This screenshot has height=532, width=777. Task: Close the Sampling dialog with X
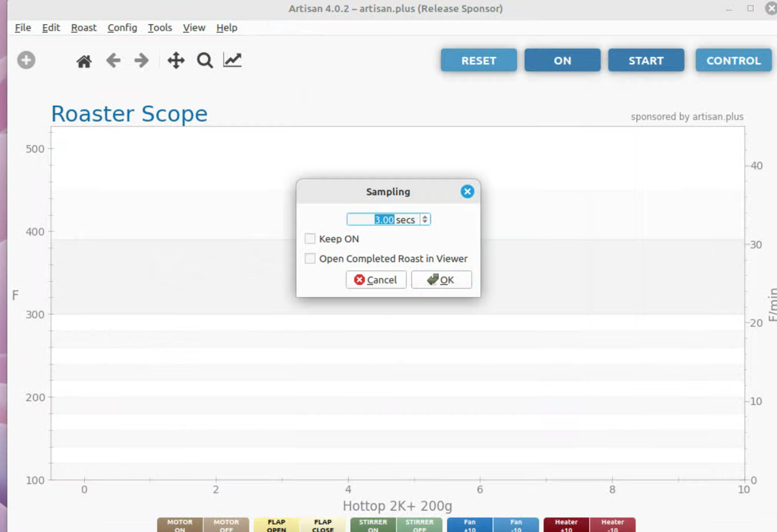[467, 192]
